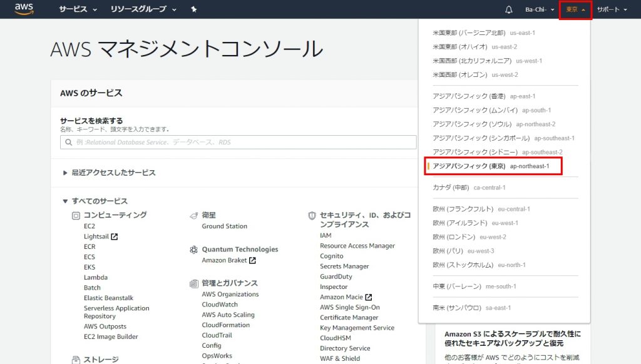Click the search magnifier icon
The image size is (641, 364).
click(69, 142)
